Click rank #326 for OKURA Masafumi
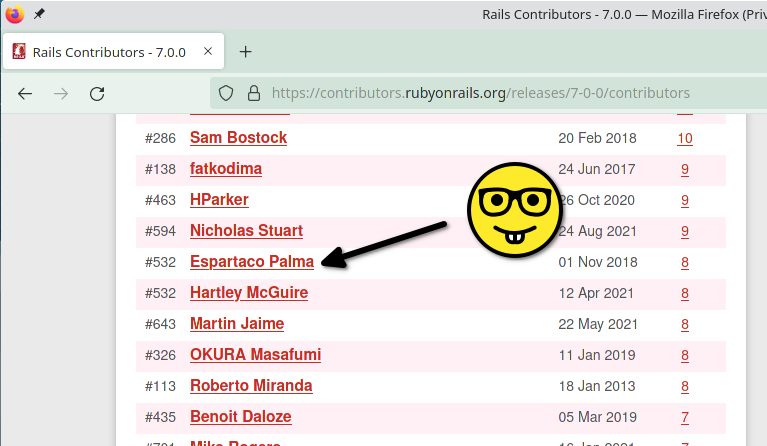Viewport: 767px width, 446px height. pos(160,356)
